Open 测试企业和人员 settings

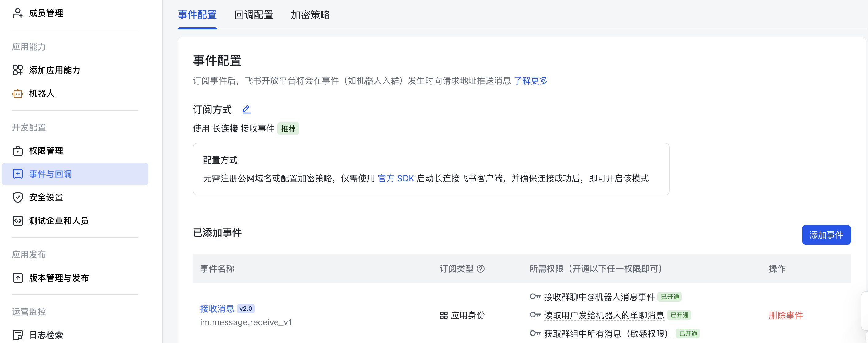coord(59,221)
